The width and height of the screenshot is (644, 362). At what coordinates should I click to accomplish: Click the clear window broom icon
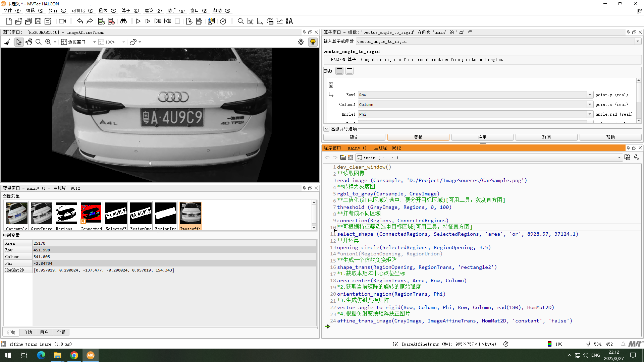click(x=7, y=42)
